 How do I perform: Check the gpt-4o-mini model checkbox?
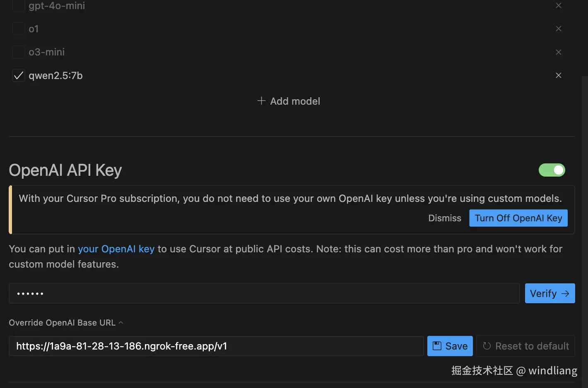click(x=19, y=5)
